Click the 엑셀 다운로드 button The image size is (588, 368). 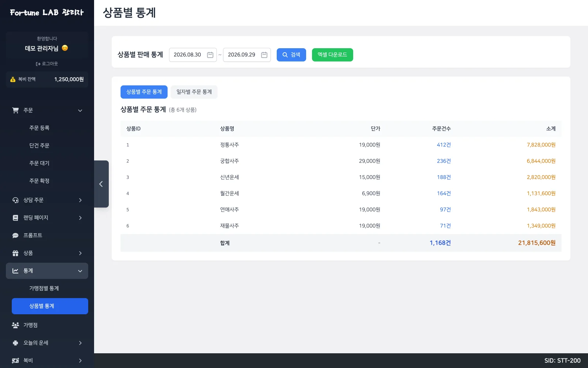coord(333,55)
